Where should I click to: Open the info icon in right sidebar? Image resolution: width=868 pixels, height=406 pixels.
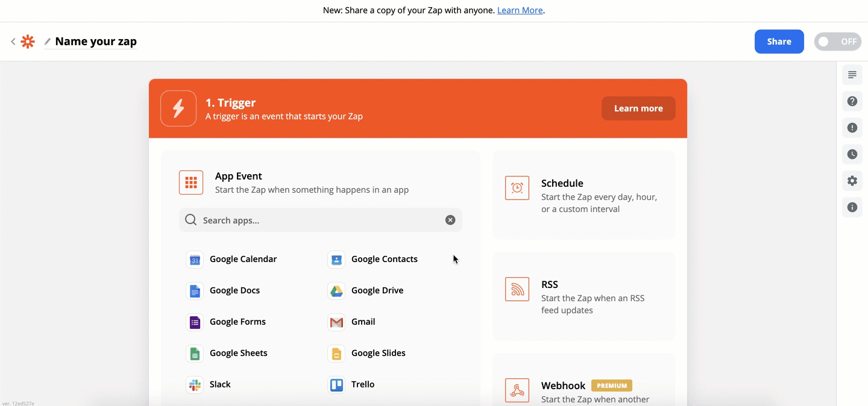852,207
